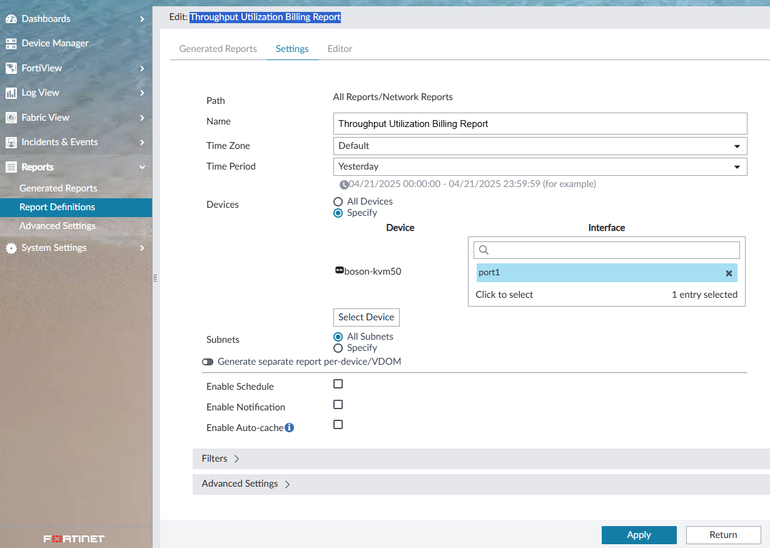Viewport: 770px width, 548px height.
Task: Click the Device Manager icon
Action: pyautogui.click(x=11, y=43)
